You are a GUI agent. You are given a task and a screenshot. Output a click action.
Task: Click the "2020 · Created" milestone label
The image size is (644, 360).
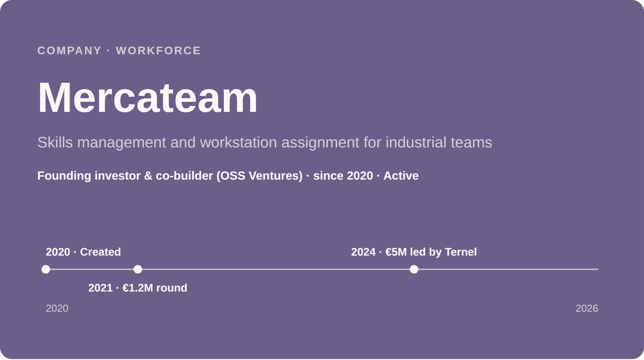pos(83,252)
